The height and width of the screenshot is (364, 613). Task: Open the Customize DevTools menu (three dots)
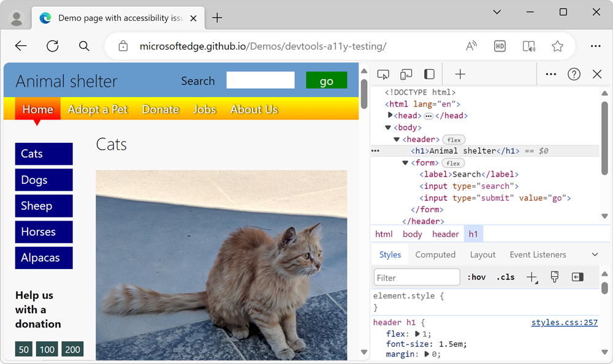pos(550,74)
